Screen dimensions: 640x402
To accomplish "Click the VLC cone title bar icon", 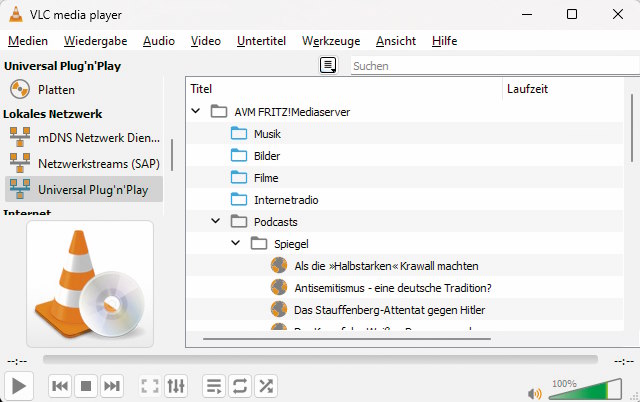I will [x=16, y=14].
